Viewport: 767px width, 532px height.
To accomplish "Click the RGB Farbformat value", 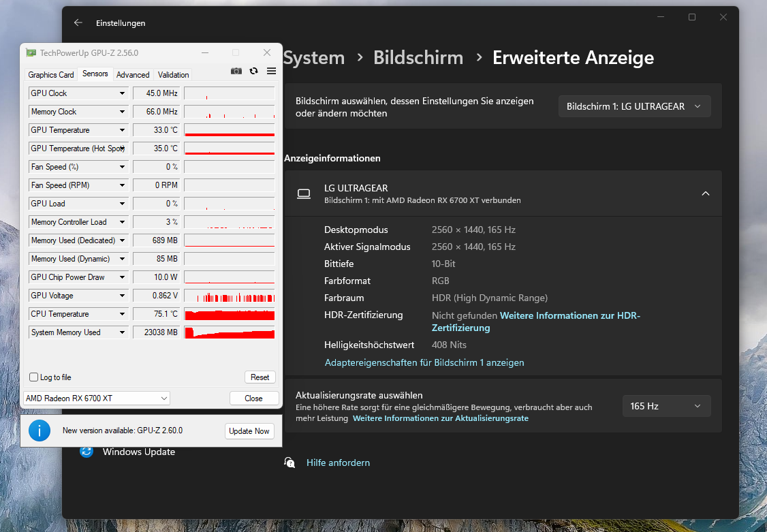I will pos(440,281).
